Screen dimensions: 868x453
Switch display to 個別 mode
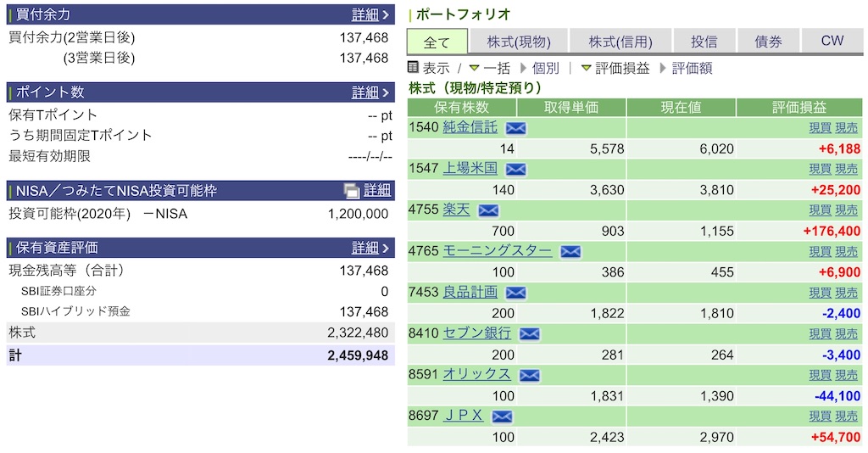[x=540, y=68]
